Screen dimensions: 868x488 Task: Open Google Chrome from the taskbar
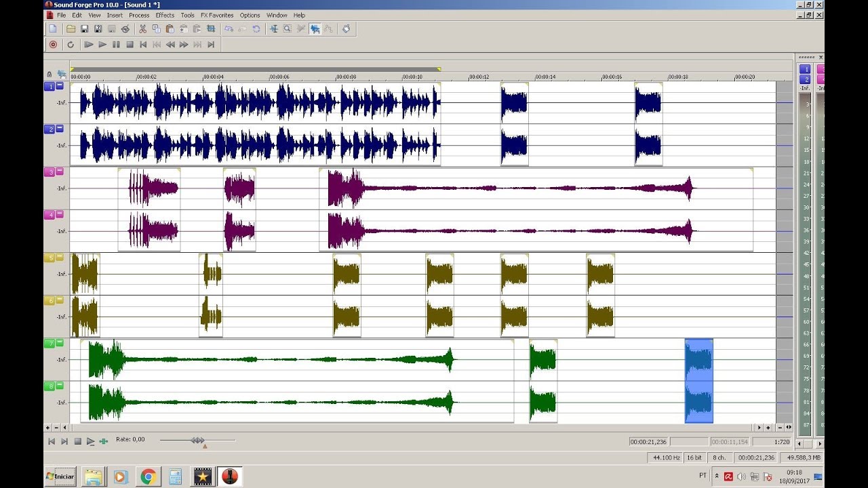click(x=148, y=476)
